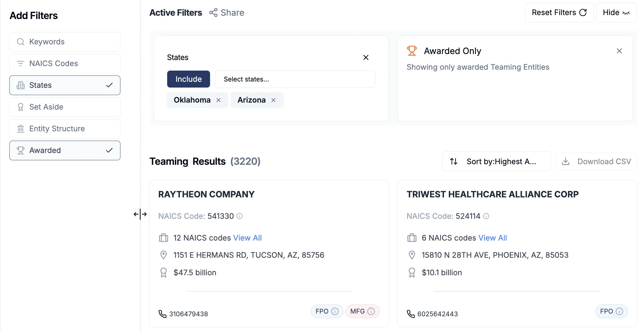The image size is (644, 332).
Task: Click the Raytheon FPO badge
Action: [x=327, y=311]
